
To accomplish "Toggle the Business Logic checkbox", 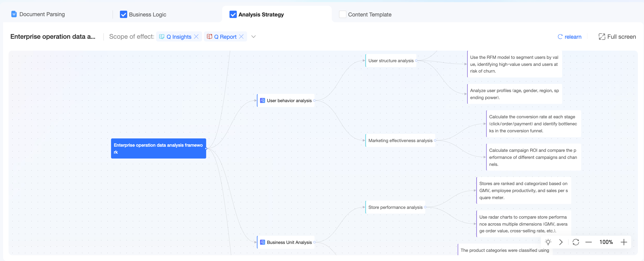I will [x=124, y=14].
